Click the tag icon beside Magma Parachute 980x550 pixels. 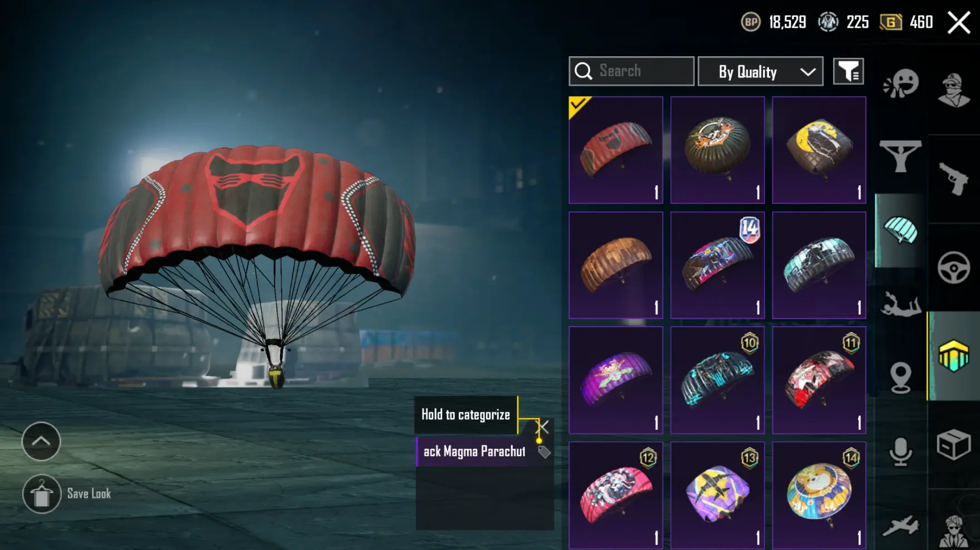tap(544, 452)
